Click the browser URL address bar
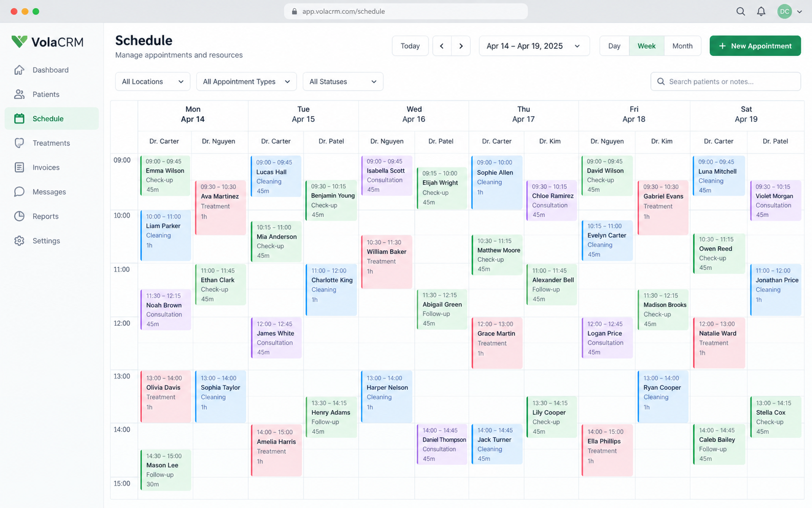This screenshot has width=812, height=508. [406, 11]
